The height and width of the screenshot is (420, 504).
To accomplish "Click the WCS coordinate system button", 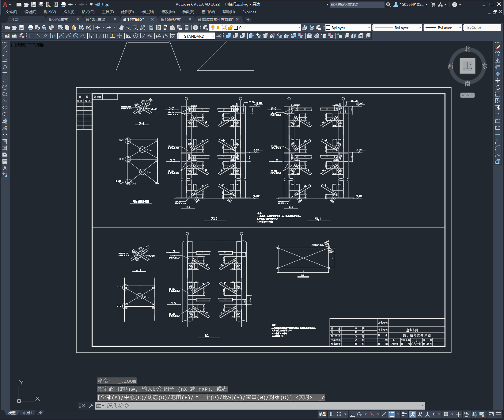I will (x=467, y=95).
